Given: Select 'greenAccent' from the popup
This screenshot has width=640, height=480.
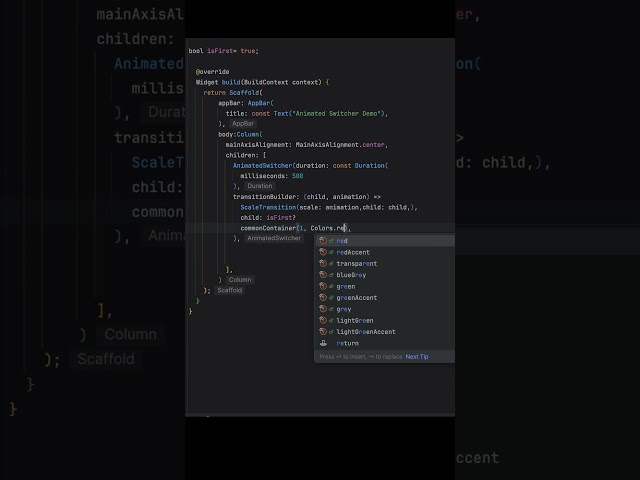Looking at the screenshot, I should 384,298.
